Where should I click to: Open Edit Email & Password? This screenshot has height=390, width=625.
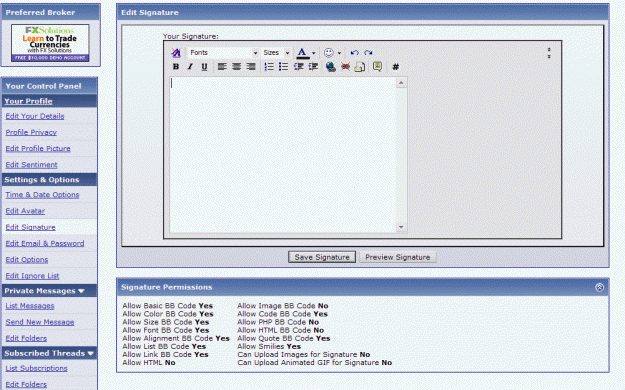(45, 243)
